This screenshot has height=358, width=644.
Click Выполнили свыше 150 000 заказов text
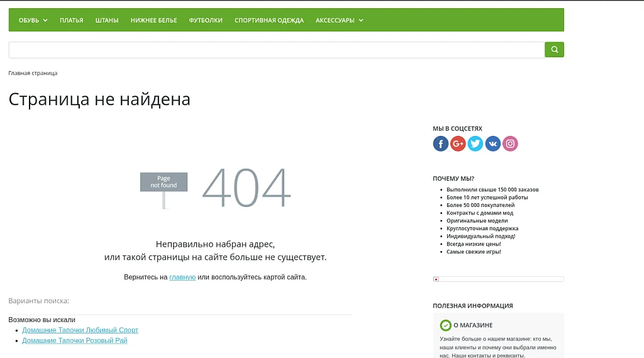click(x=492, y=189)
